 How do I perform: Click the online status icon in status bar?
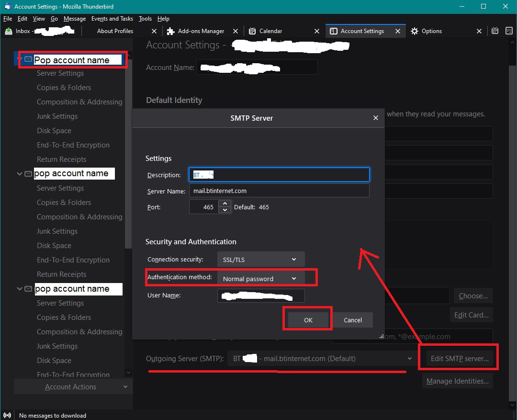click(7, 415)
